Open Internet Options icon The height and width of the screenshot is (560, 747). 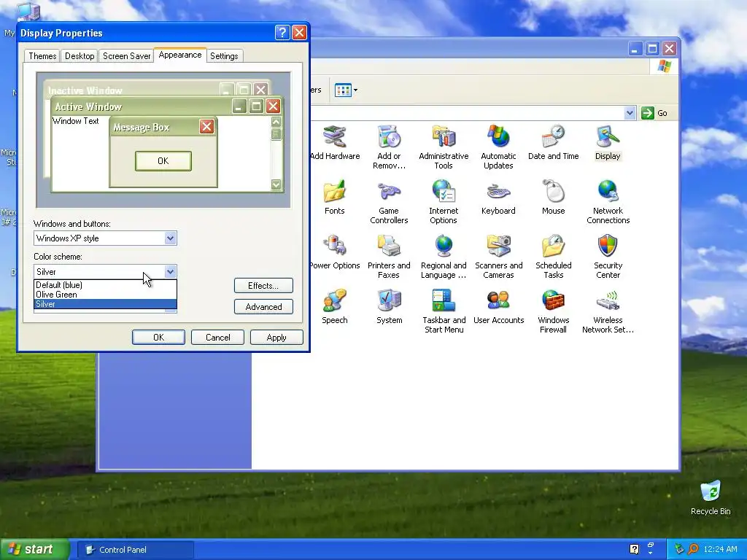(444, 202)
